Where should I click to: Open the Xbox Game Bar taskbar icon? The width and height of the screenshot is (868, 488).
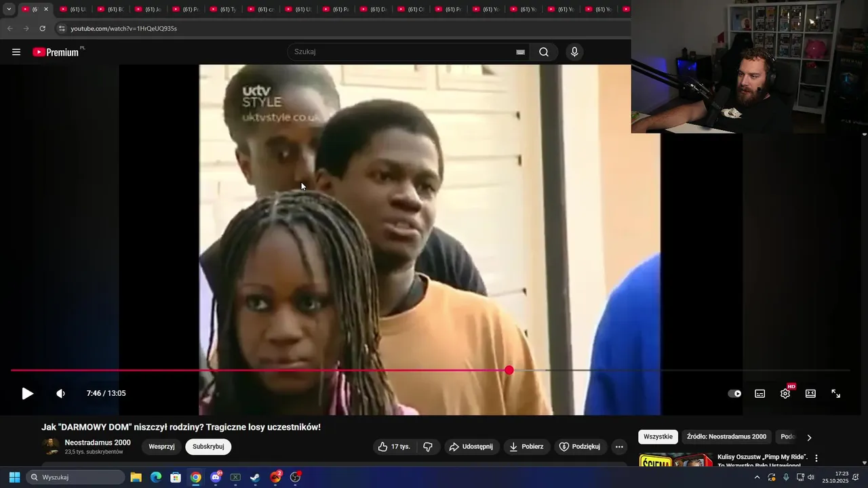(x=235, y=477)
